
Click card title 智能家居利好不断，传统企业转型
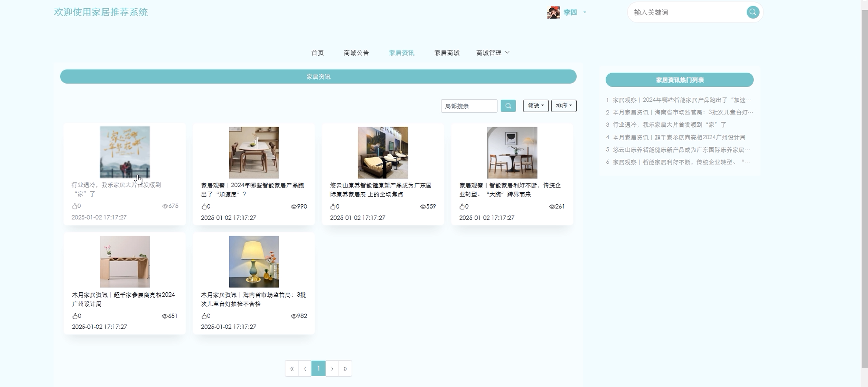tap(510, 190)
